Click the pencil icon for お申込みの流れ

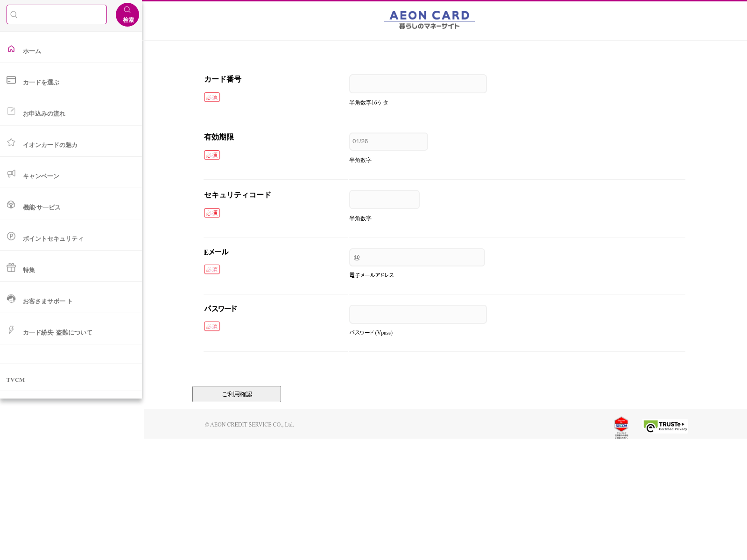11,111
